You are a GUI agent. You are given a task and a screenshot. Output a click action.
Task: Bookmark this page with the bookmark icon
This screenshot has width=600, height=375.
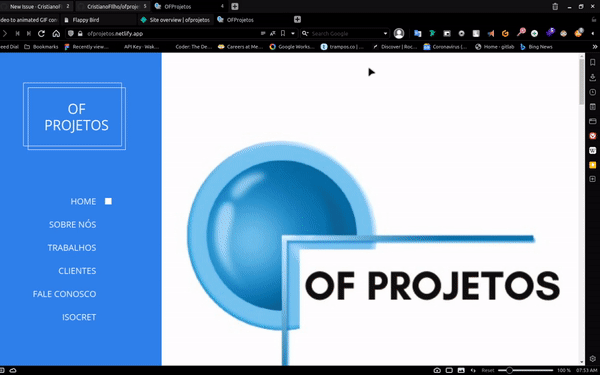tap(283, 34)
